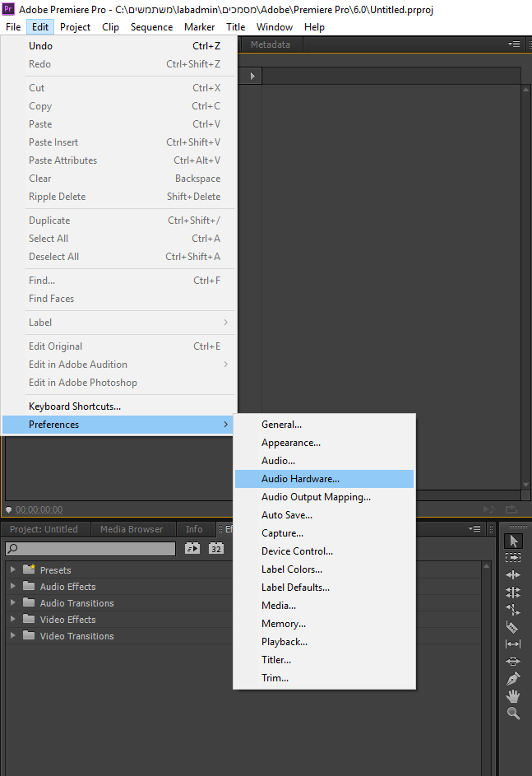532x776 pixels.
Task: Switch to the Metadata tab
Action: tap(271, 44)
